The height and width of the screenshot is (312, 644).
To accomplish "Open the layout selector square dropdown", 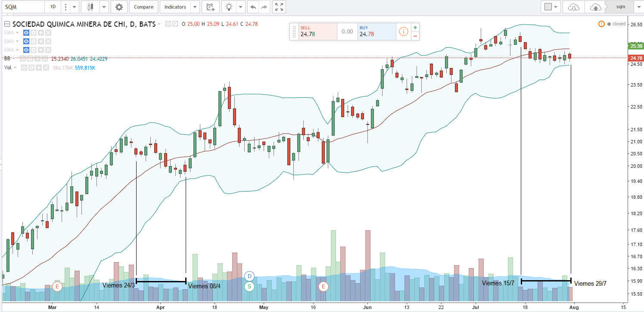I will tap(551, 7).
